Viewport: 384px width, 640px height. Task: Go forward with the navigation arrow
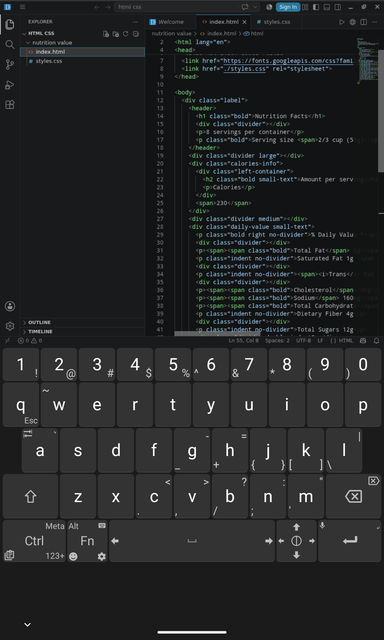point(108,7)
